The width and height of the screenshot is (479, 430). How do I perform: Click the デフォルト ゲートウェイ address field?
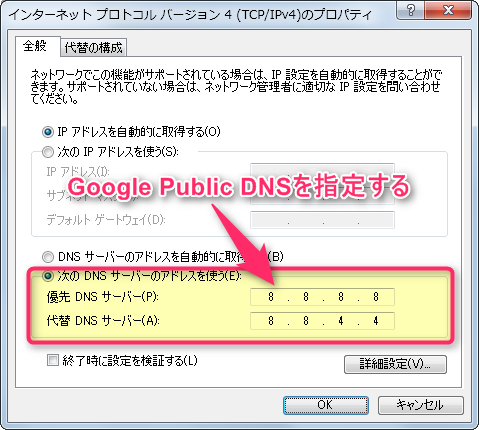click(x=322, y=220)
